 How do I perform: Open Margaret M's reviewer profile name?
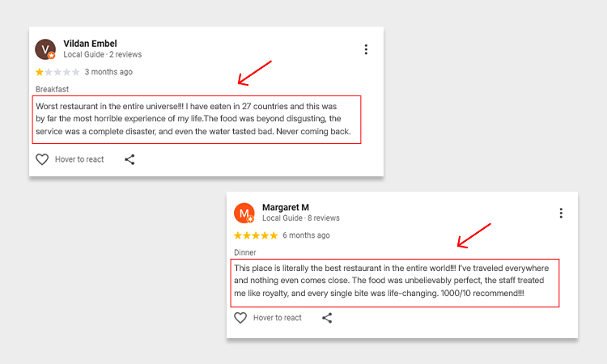coord(286,207)
